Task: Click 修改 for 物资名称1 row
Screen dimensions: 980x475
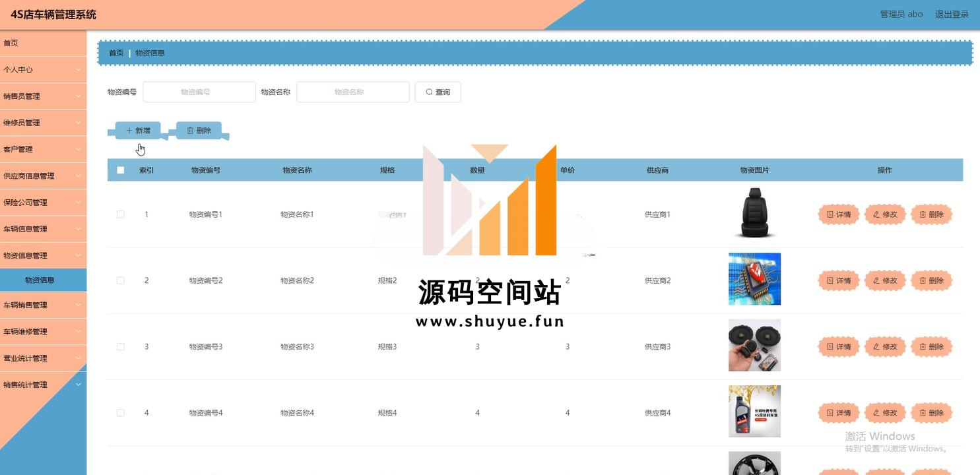Action: click(885, 214)
